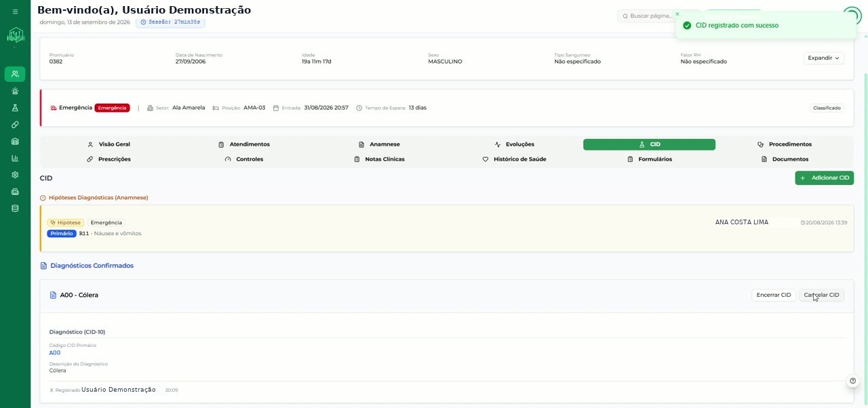Open the Histórico de Saúde tab
This screenshot has width=868, height=408.
point(514,159)
